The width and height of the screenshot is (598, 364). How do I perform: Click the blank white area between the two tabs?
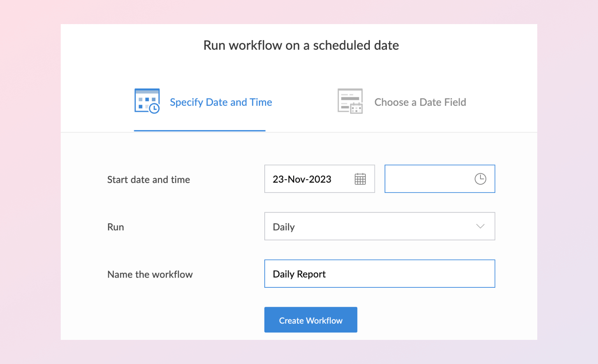(x=304, y=102)
